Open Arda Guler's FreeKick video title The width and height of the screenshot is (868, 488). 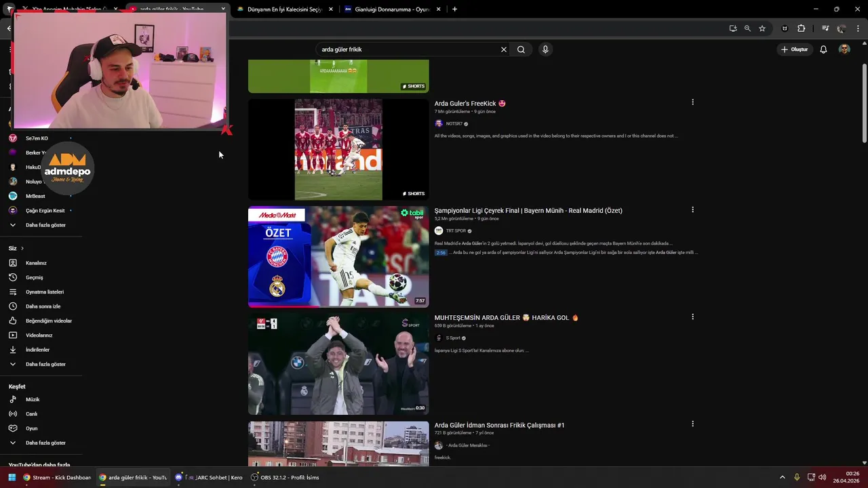(470, 104)
